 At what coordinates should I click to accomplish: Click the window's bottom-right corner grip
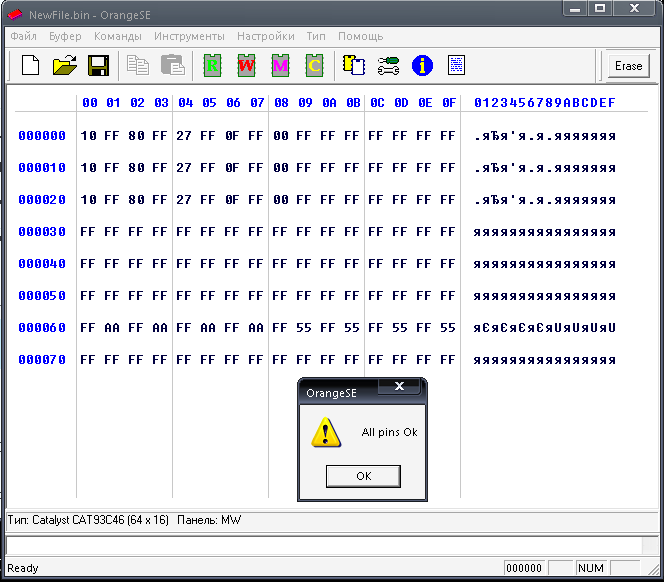pyautogui.click(x=653, y=570)
